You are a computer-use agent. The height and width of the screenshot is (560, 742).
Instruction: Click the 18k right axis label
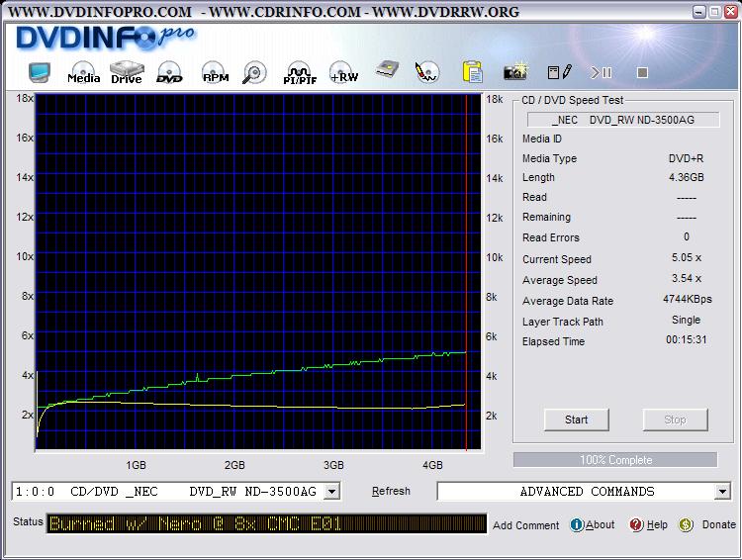tap(494, 99)
